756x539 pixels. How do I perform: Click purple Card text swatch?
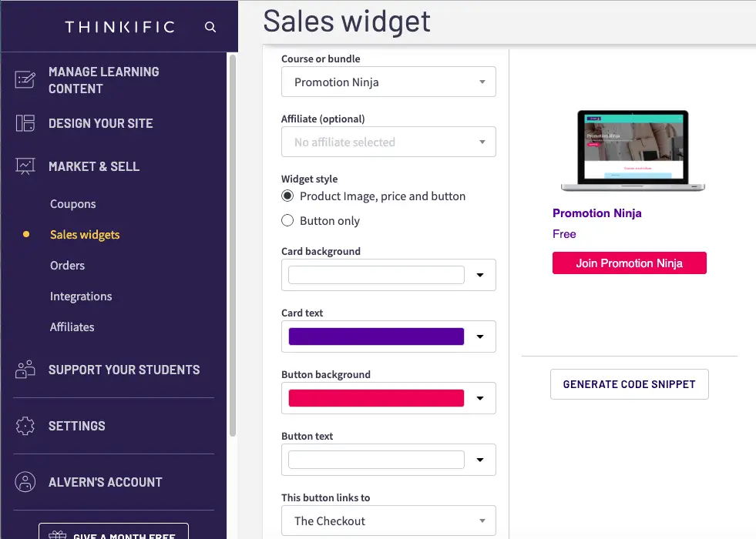(x=377, y=336)
